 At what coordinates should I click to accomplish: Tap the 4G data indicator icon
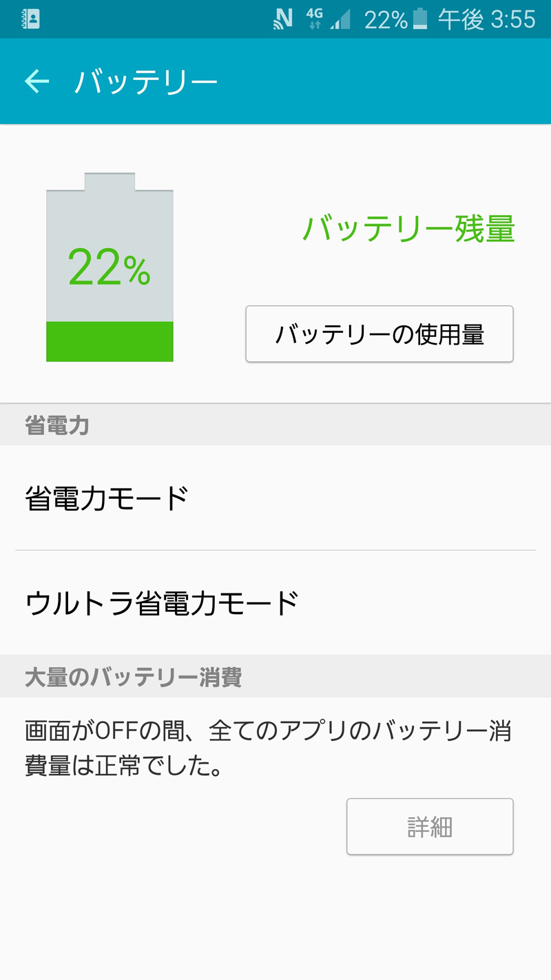click(x=314, y=19)
